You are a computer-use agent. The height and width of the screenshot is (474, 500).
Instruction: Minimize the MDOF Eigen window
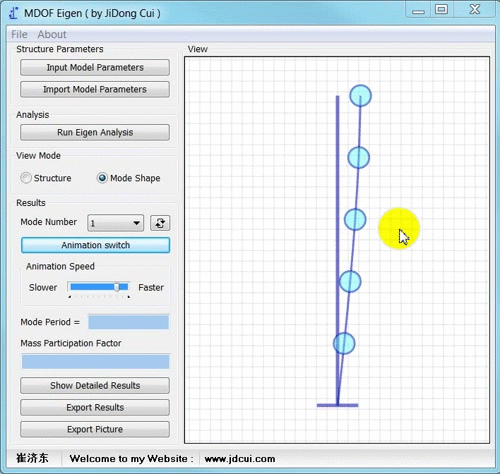tap(418, 10)
